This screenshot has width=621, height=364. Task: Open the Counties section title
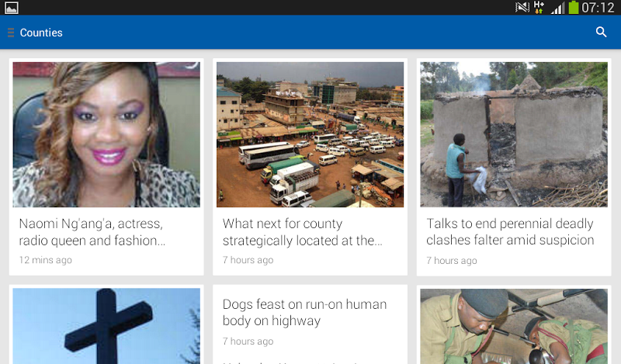pos(41,33)
